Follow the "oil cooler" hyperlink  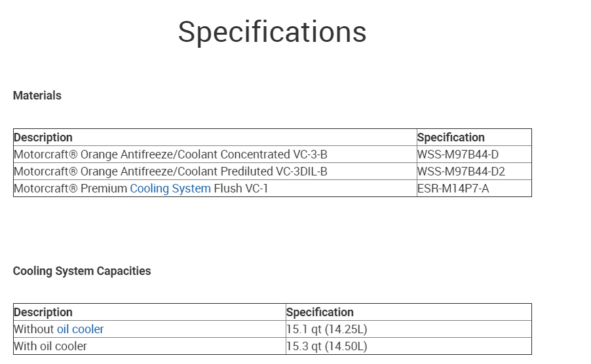[x=80, y=329]
